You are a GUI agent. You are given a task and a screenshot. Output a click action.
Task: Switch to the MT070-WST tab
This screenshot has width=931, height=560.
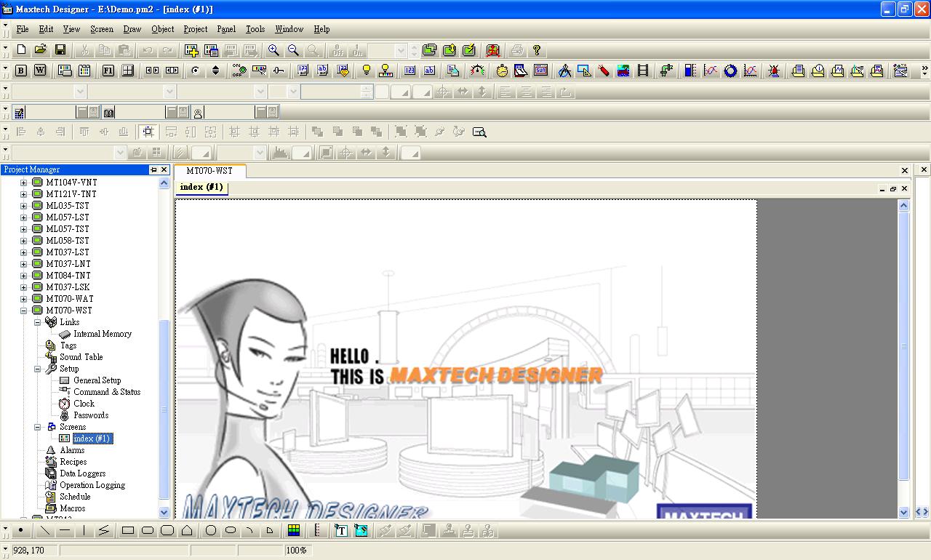coord(209,171)
